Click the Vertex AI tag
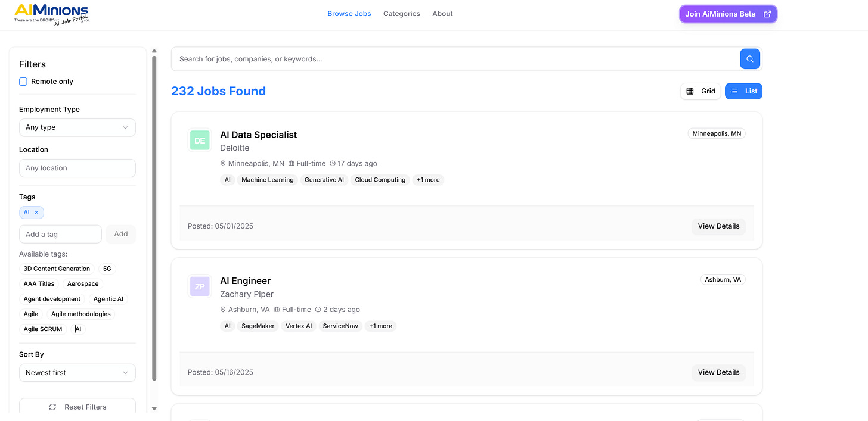The width and height of the screenshot is (868, 421). [299, 326]
